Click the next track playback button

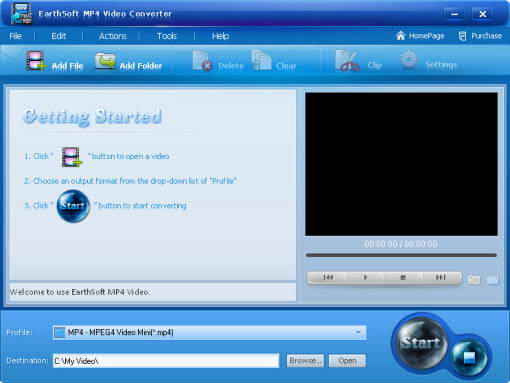tap(441, 277)
